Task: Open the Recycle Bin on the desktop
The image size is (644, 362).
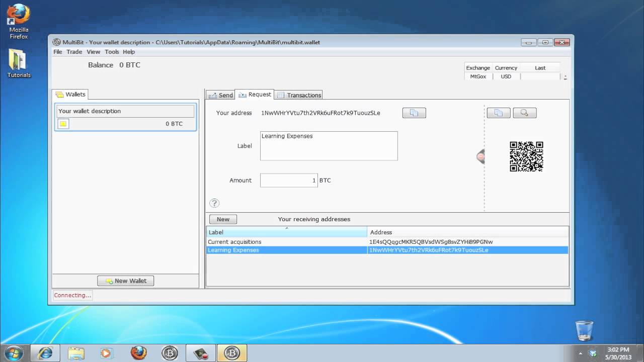Action: [x=584, y=331]
